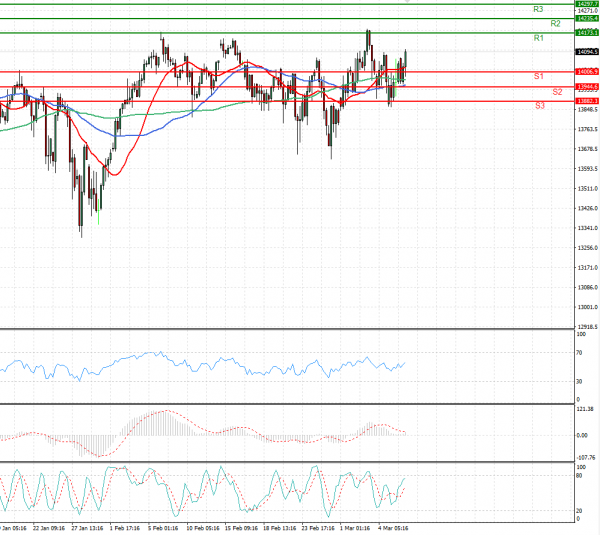Click the S3 support label
Image resolution: width=600 pixels, height=535 pixels.
tap(540, 106)
